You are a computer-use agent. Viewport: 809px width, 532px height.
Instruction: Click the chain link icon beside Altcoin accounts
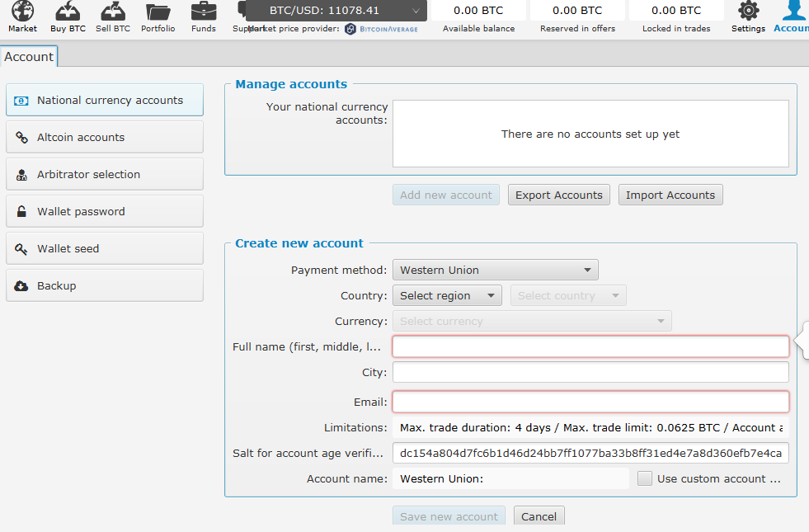click(x=21, y=137)
